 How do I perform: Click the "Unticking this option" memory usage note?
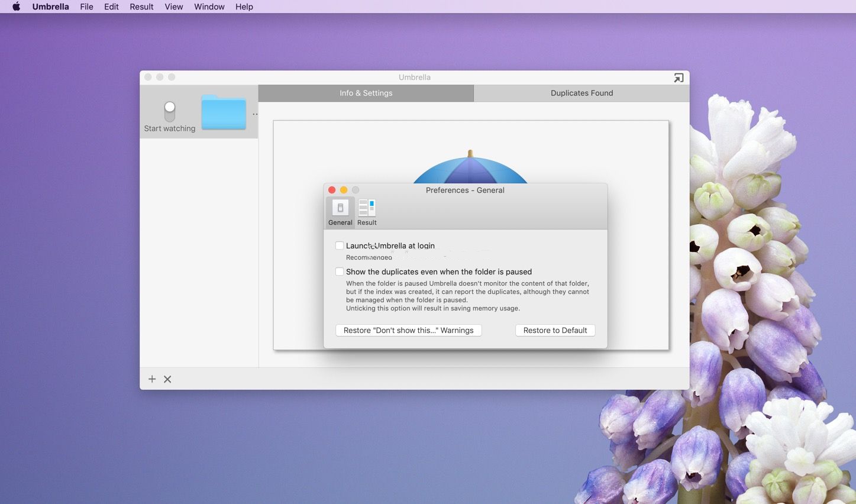tap(433, 308)
